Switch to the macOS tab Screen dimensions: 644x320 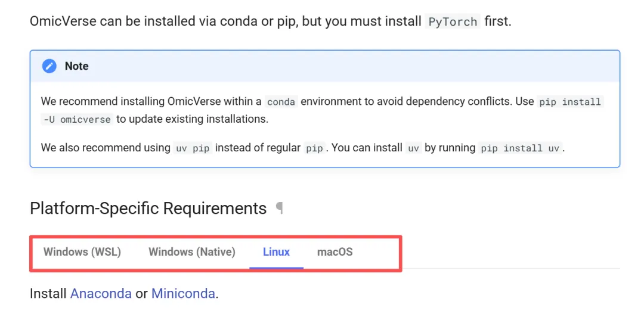click(x=335, y=252)
